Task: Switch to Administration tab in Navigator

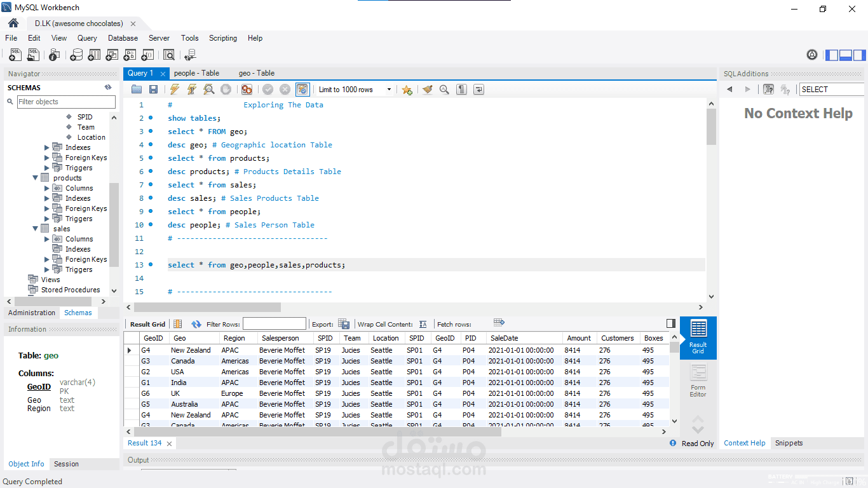Action: click(32, 313)
